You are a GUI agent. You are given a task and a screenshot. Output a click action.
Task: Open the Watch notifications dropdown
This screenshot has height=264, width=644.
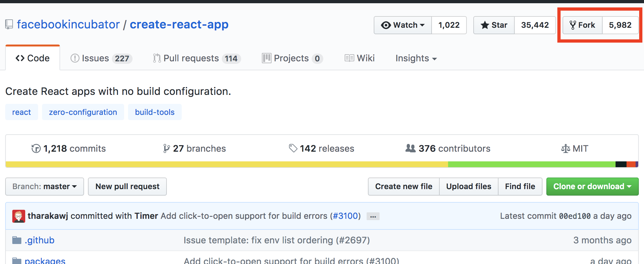click(x=403, y=25)
